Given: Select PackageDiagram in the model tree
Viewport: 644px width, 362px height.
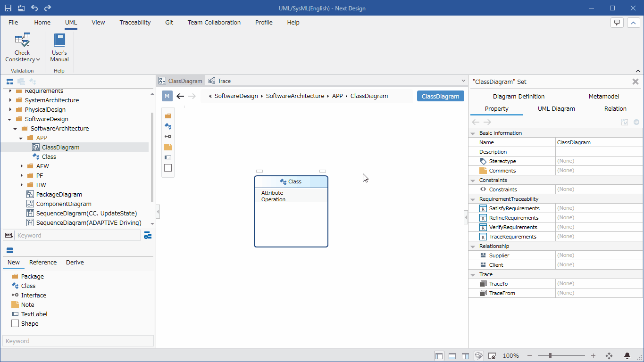Looking at the screenshot, I should point(59,194).
